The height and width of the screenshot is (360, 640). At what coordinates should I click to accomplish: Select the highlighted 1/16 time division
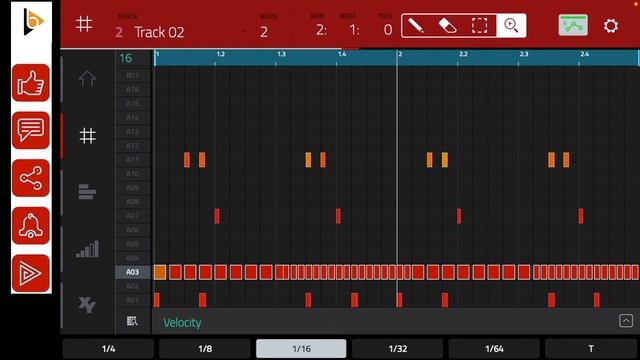(301, 349)
